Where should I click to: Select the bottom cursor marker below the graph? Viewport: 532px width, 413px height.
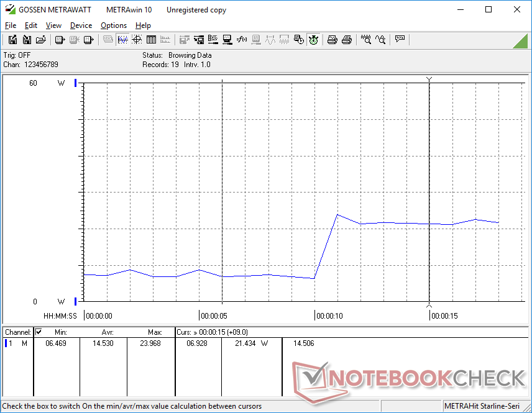coord(429,305)
